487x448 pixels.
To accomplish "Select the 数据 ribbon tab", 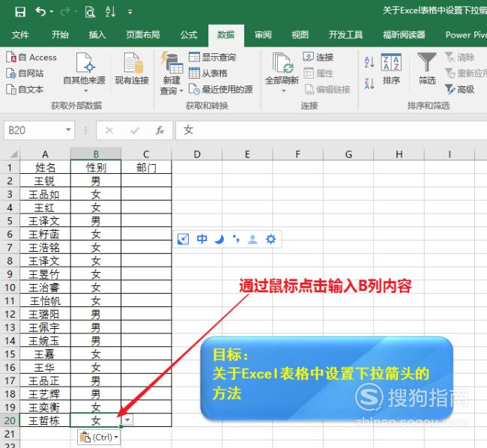I will coord(226,35).
